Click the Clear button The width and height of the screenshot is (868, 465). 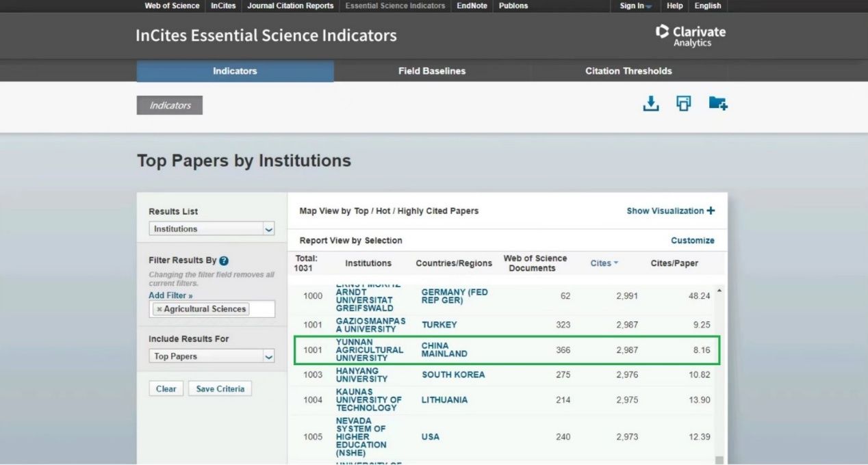click(166, 388)
